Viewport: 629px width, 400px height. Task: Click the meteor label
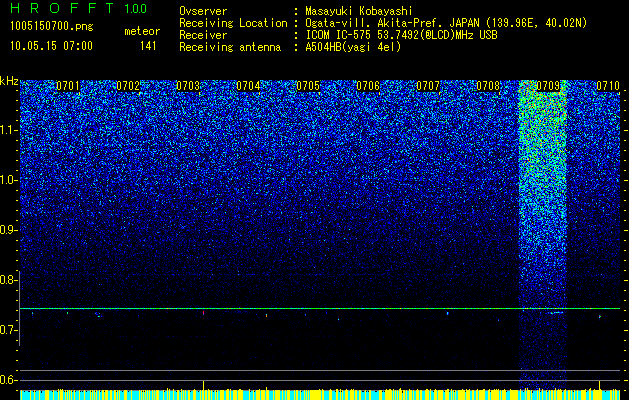(x=142, y=31)
